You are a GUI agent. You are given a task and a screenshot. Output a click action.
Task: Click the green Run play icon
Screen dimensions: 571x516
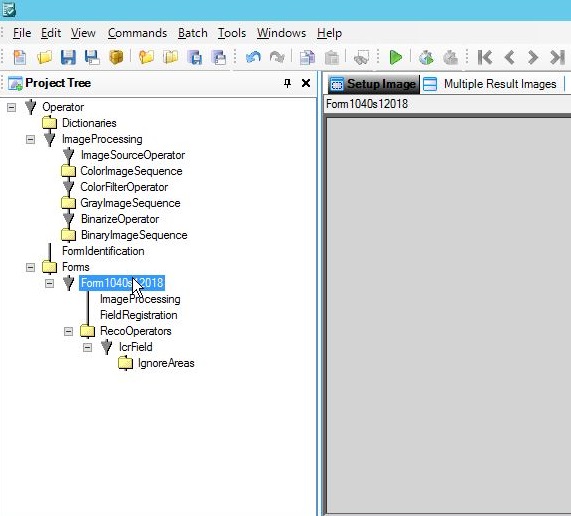pos(395,57)
